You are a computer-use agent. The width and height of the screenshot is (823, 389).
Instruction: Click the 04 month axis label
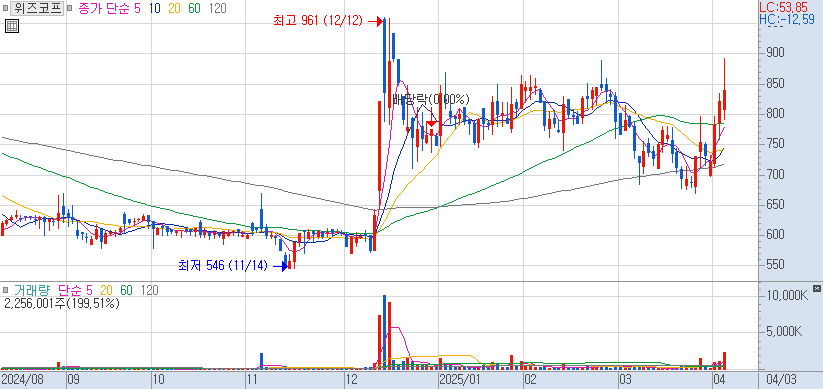[719, 380]
